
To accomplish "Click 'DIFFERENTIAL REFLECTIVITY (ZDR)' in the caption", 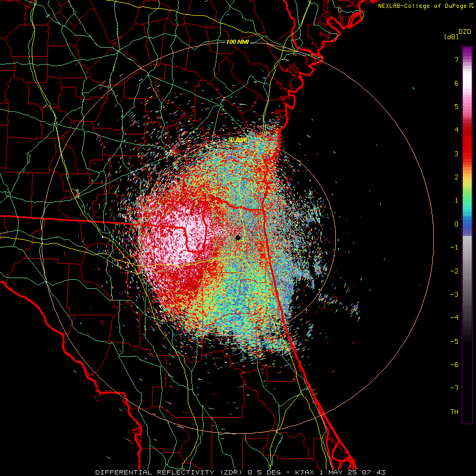I will pos(170,472).
